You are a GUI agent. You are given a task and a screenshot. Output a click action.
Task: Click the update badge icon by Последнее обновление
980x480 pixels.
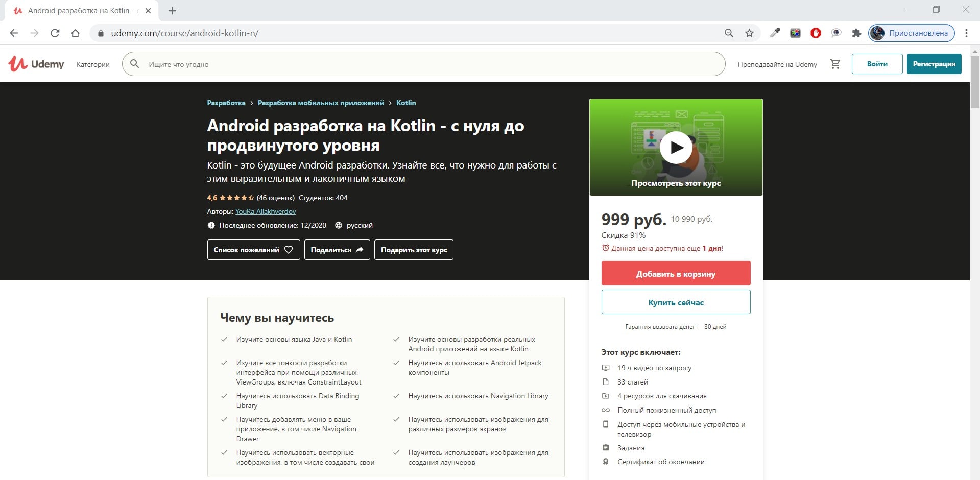click(x=211, y=225)
